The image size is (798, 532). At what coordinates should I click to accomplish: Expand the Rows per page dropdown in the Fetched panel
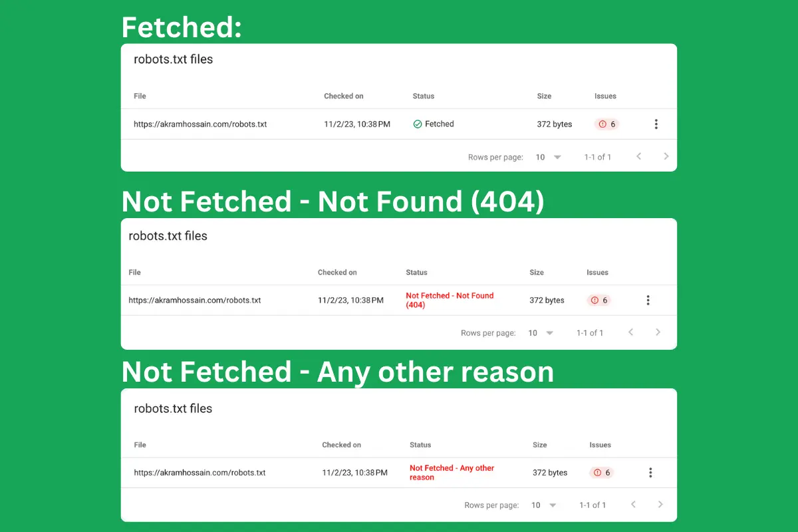click(x=549, y=158)
